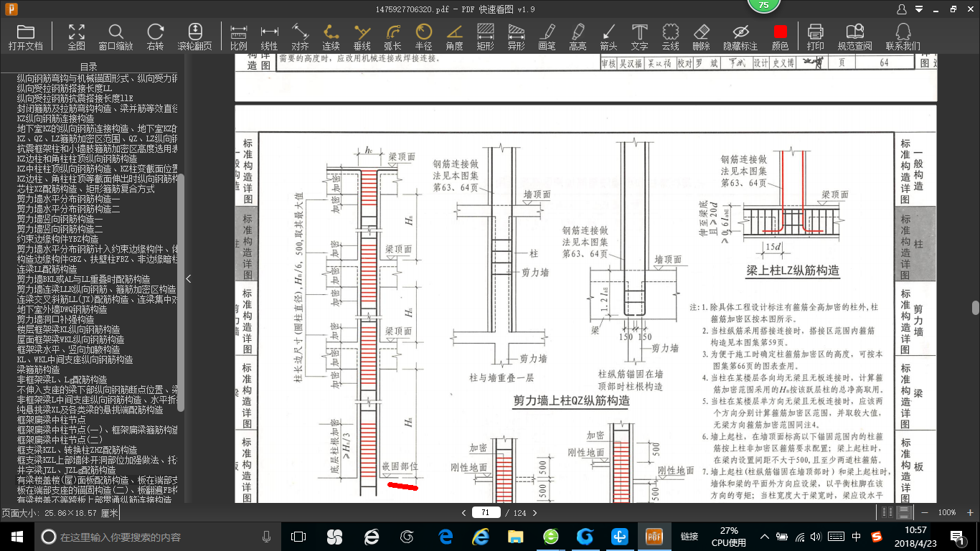Open 楼层框架梁KL纵向钢筋构造 entry

click(x=67, y=329)
